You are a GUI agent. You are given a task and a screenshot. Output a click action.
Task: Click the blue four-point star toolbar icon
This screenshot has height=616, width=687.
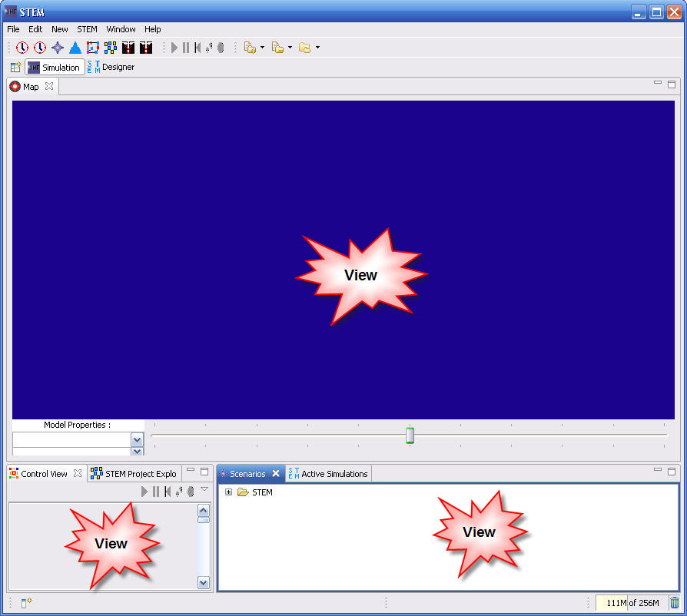click(58, 48)
